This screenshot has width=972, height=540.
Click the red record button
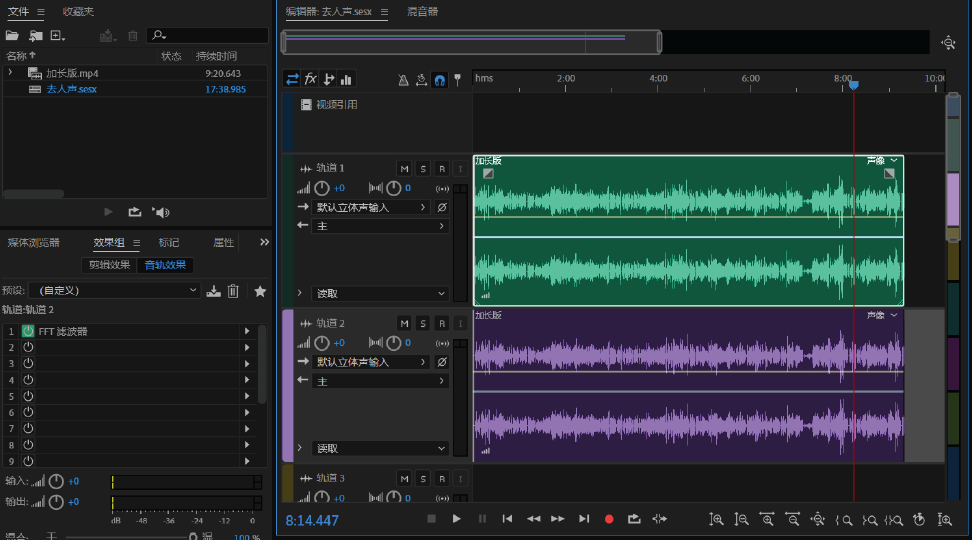609,519
